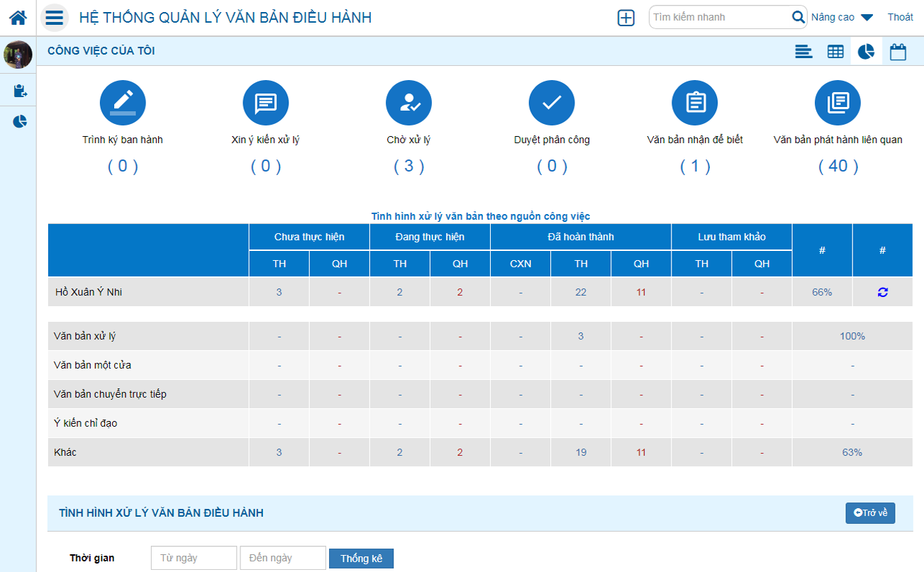Image resolution: width=924 pixels, height=572 pixels.
Task: Refresh Hồ Xuân Ý Nhi row
Action: tap(883, 292)
